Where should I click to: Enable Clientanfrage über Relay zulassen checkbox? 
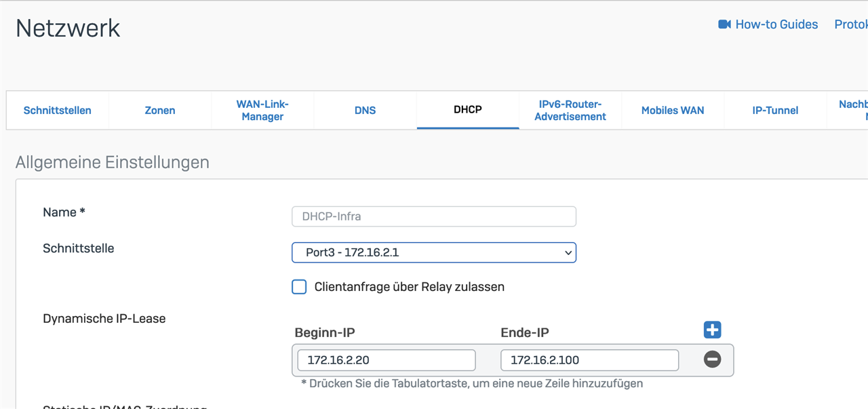pyautogui.click(x=299, y=287)
